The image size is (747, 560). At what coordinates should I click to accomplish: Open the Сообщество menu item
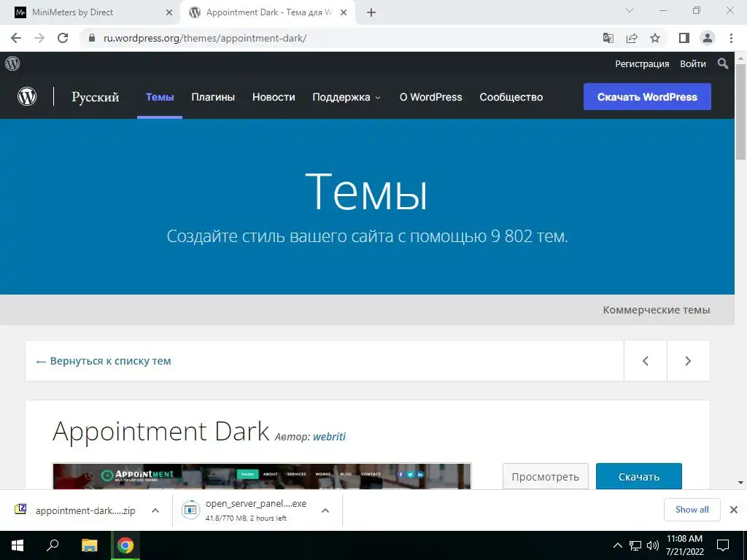coord(511,97)
